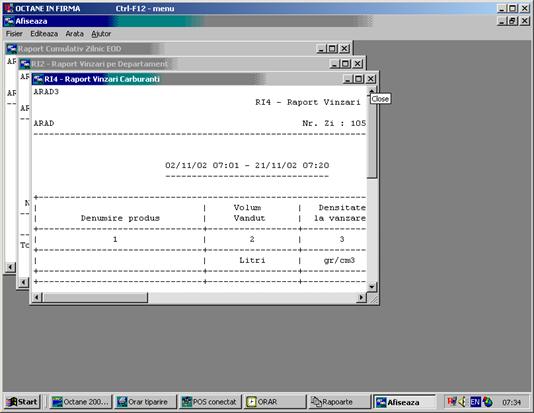Close the Afiseaza inner window
This screenshot has width=534, height=413.
[x=525, y=21]
